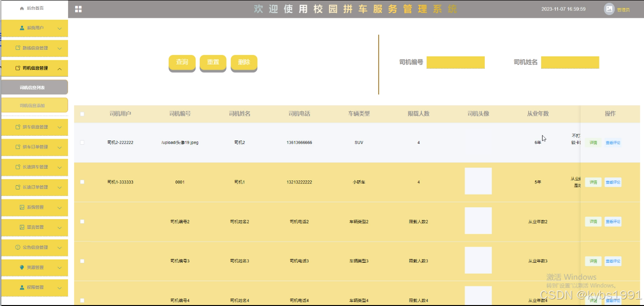
Task: Focus the 司机编号 search input
Action: click(456, 63)
